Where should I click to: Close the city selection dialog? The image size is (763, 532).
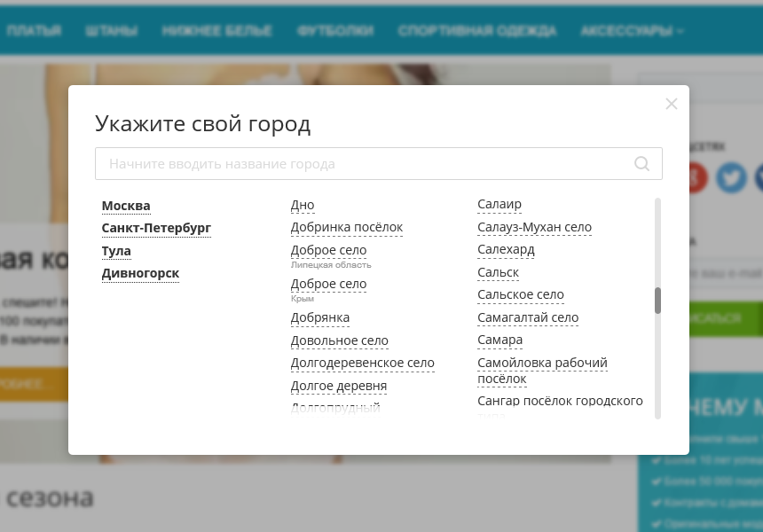672,104
